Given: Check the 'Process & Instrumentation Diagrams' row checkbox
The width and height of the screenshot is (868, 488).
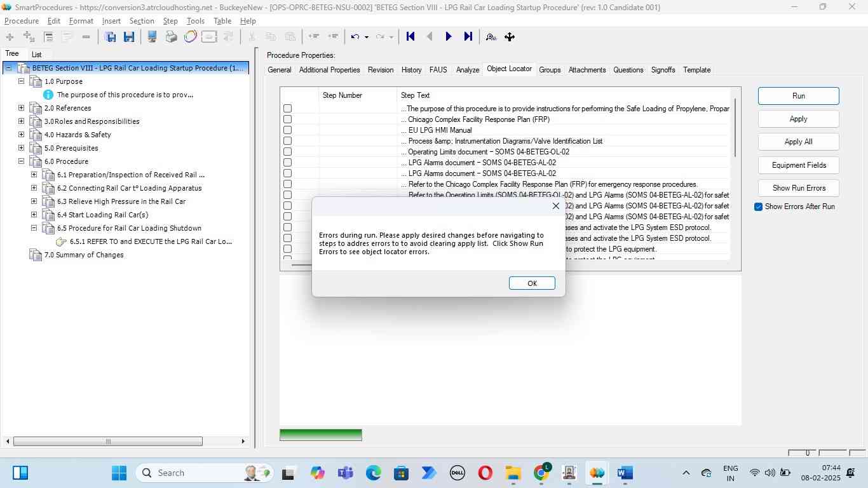Looking at the screenshot, I should coord(287,141).
